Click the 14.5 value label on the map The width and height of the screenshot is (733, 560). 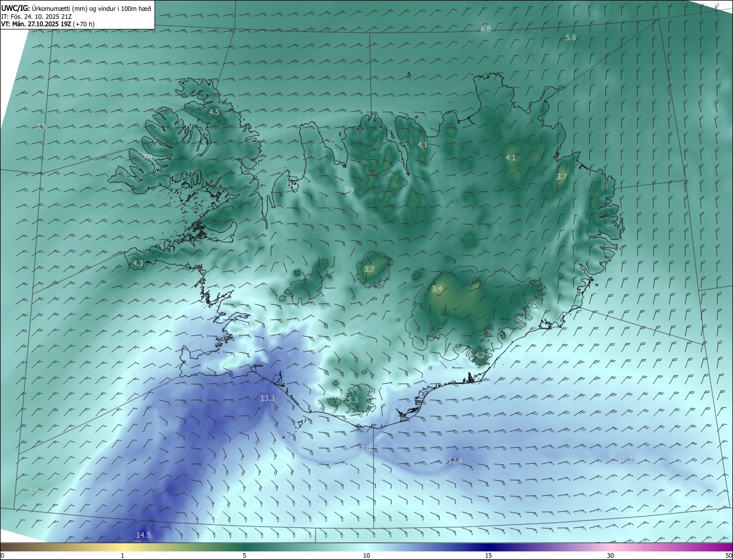pos(143,535)
